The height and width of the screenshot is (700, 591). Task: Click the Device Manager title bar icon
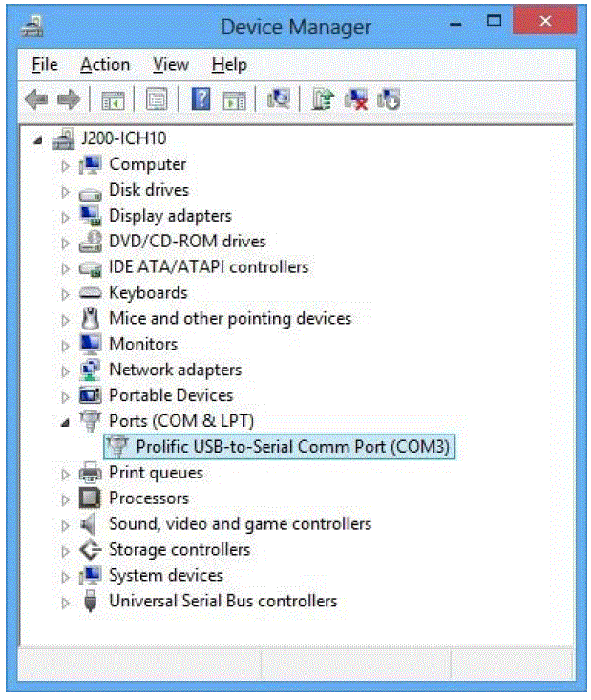(x=32, y=27)
